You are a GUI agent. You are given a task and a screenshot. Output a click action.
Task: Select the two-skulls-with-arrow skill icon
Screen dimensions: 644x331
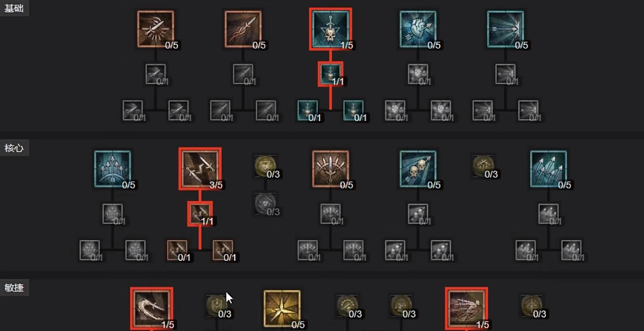coord(418,169)
